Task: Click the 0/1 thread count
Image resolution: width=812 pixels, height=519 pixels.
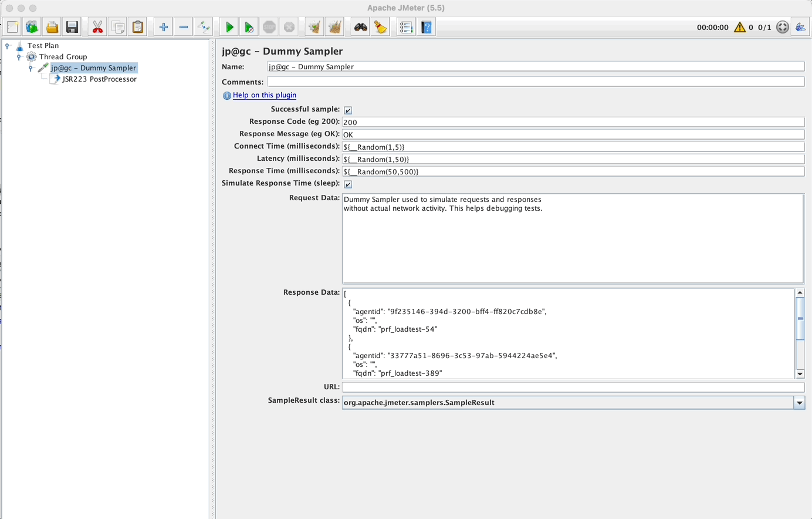Action: coord(764,28)
